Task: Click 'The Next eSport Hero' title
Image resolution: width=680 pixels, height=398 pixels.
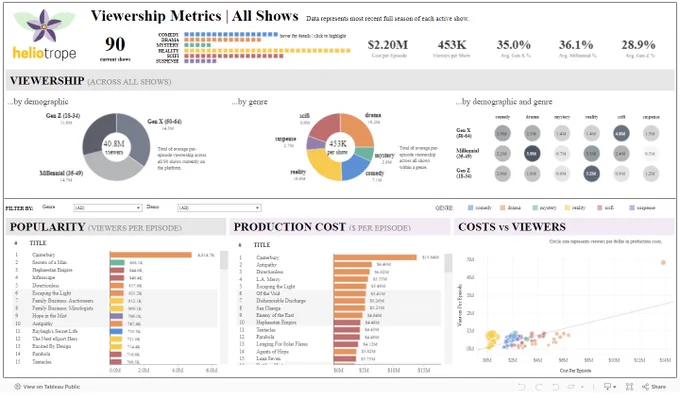Action: (55, 339)
